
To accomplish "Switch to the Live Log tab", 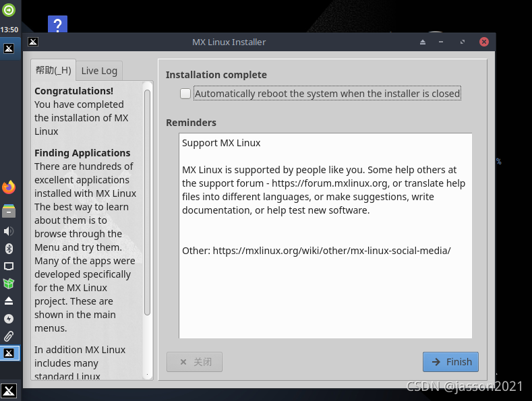I will (99, 71).
